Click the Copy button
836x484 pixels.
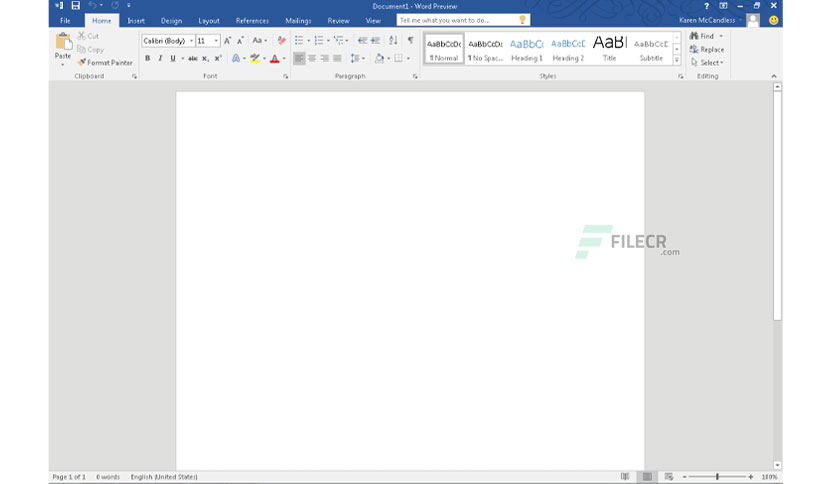pos(90,49)
